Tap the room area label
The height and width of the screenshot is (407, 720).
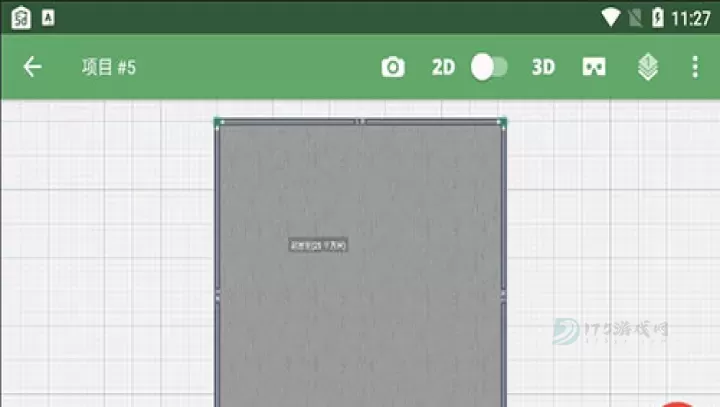tap(318, 244)
